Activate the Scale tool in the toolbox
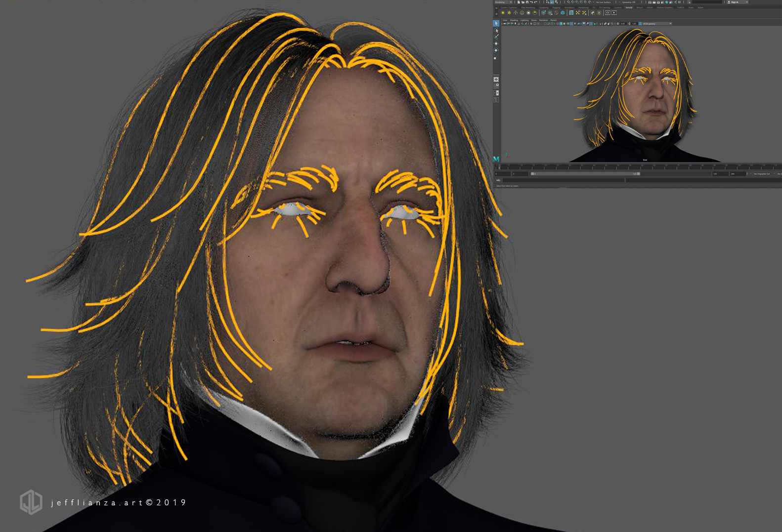 [496, 57]
